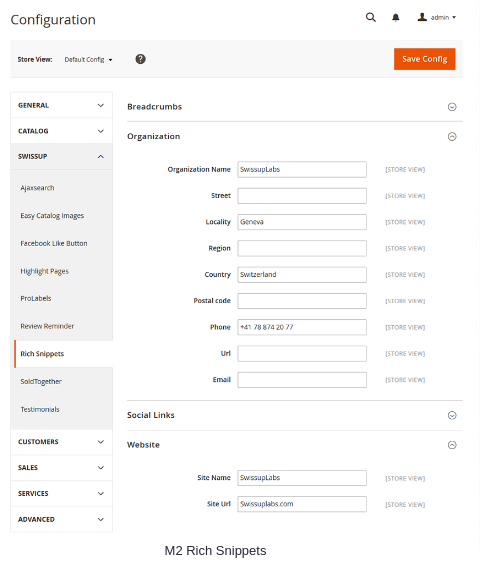Screen dimensions: 480x563
Task: Focus the Email input field
Action: point(302,380)
